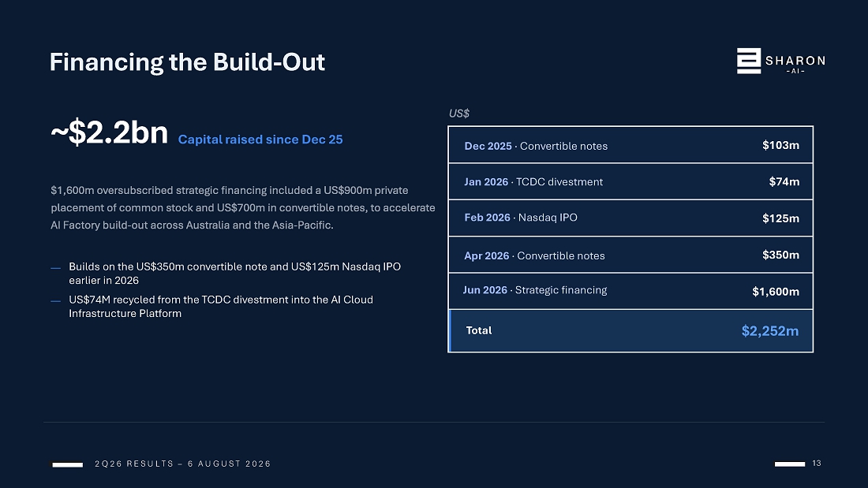
Task: Click the 2Q26 Results footer text
Action: click(x=183, y=464)
